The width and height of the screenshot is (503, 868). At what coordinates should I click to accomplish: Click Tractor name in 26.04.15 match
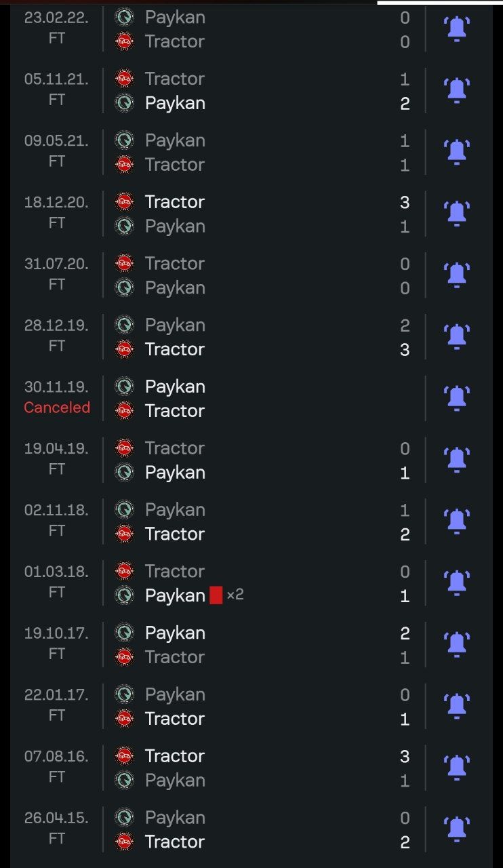(174, 842)
